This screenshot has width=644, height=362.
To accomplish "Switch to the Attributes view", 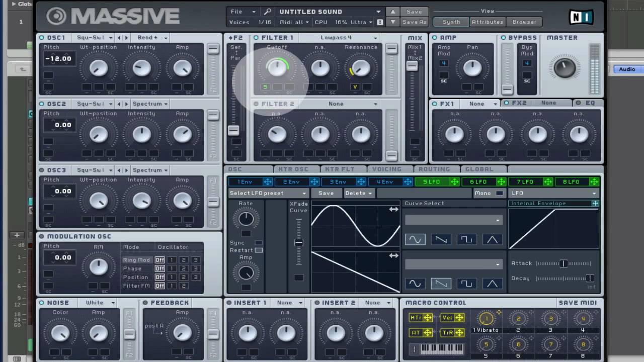I will 488,22.
